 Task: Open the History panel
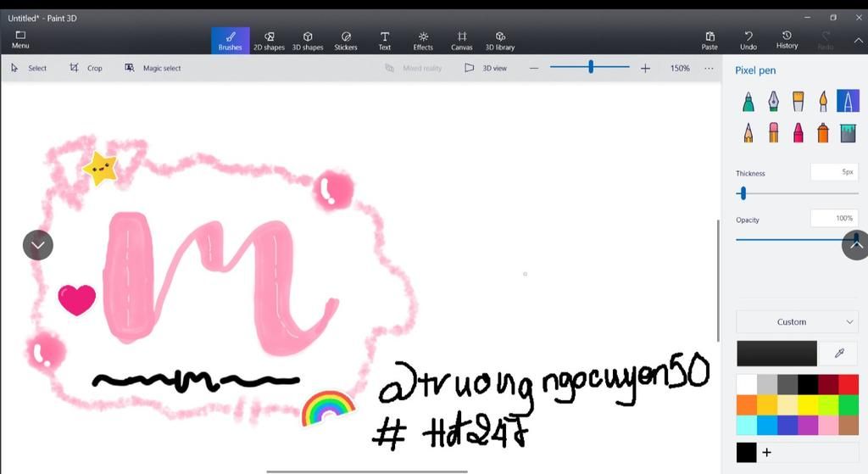[787, 41]
